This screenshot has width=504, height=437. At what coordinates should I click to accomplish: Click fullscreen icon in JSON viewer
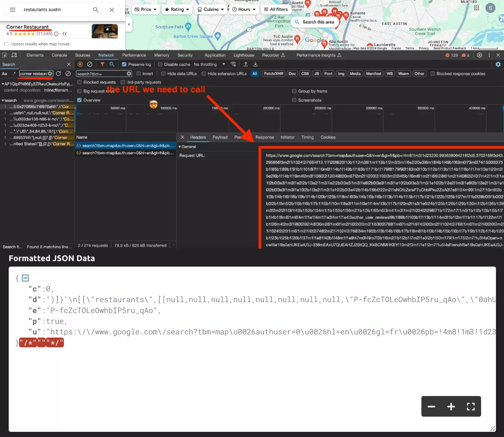pyautogui.click(x=470, y=407)
